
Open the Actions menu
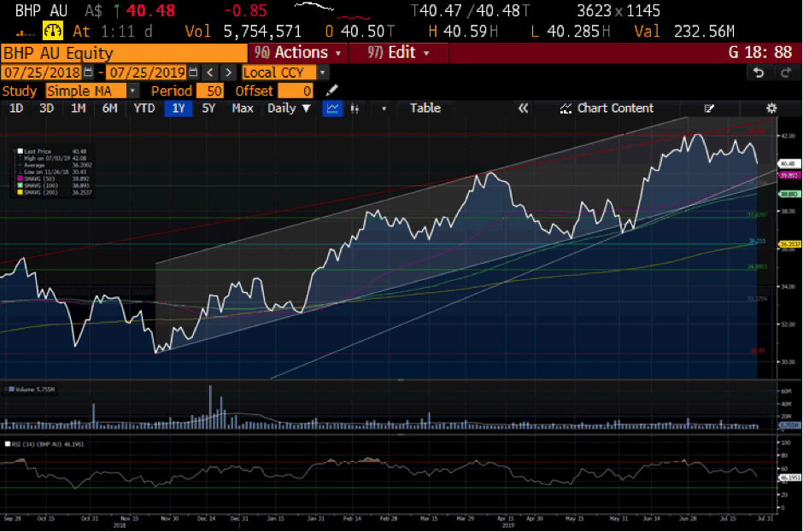point(297,53)
